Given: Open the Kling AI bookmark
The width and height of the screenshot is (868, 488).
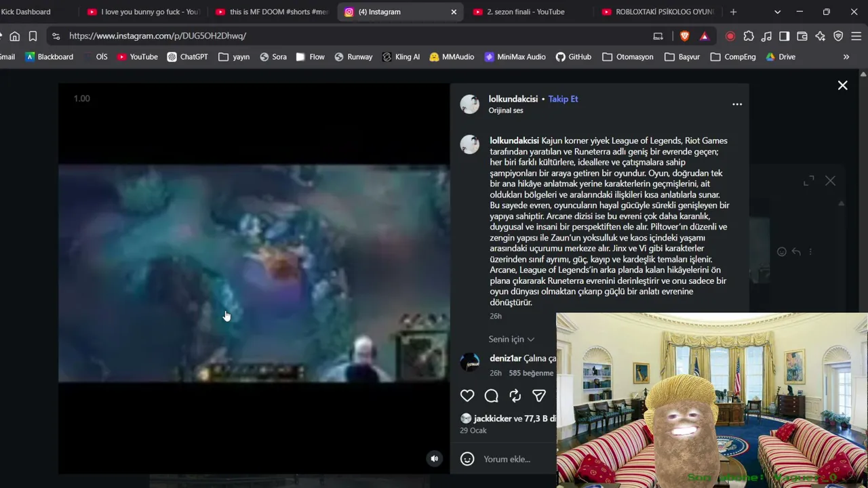Looking at the screenshot, I should pos(401,57).
